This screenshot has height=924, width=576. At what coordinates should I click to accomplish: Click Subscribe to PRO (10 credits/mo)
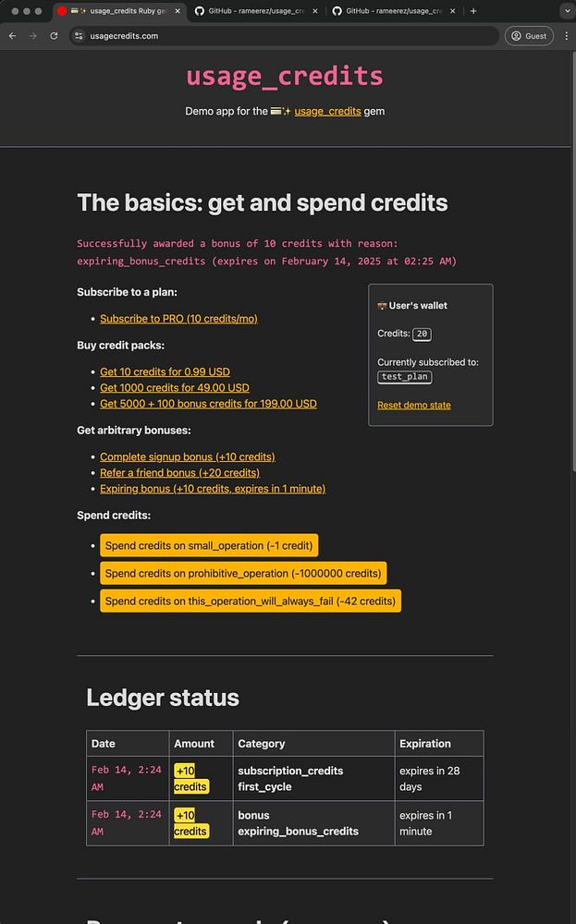point(178,318)
